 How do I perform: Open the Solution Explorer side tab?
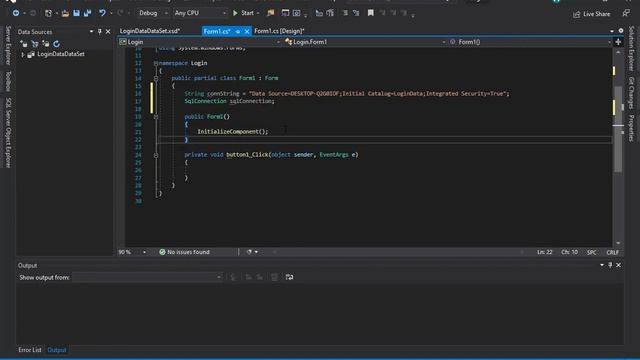click(631, 48)
